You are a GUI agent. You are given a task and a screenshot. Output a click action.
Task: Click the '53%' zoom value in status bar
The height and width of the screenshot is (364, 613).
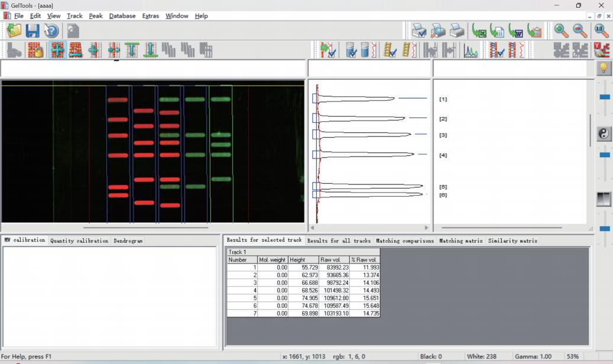point(572,356)
